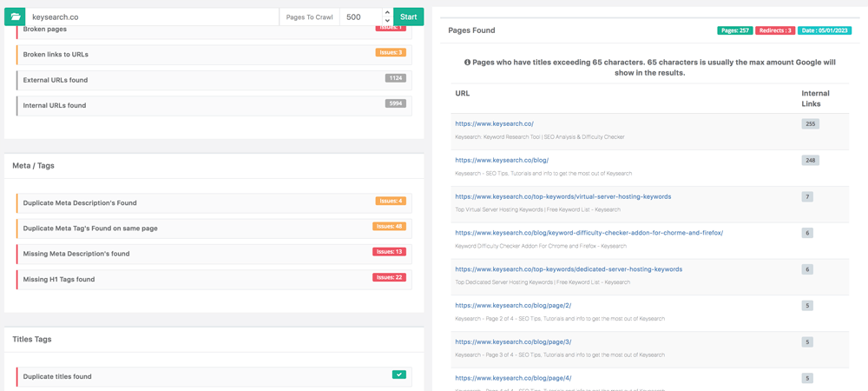The width and height of the screenshot is (868, 391).
Task: Click the Issues: 3 badge
Action: [x=391, y=53]
